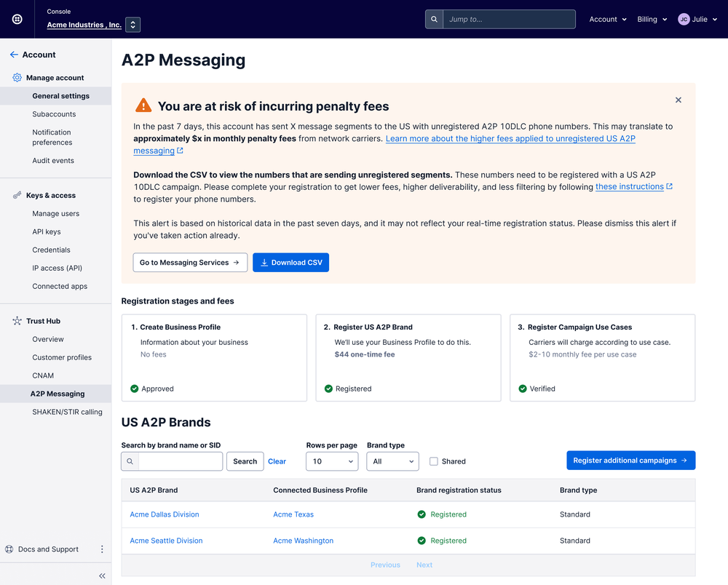Toggle the Shared checkbox

click(434, 461)
